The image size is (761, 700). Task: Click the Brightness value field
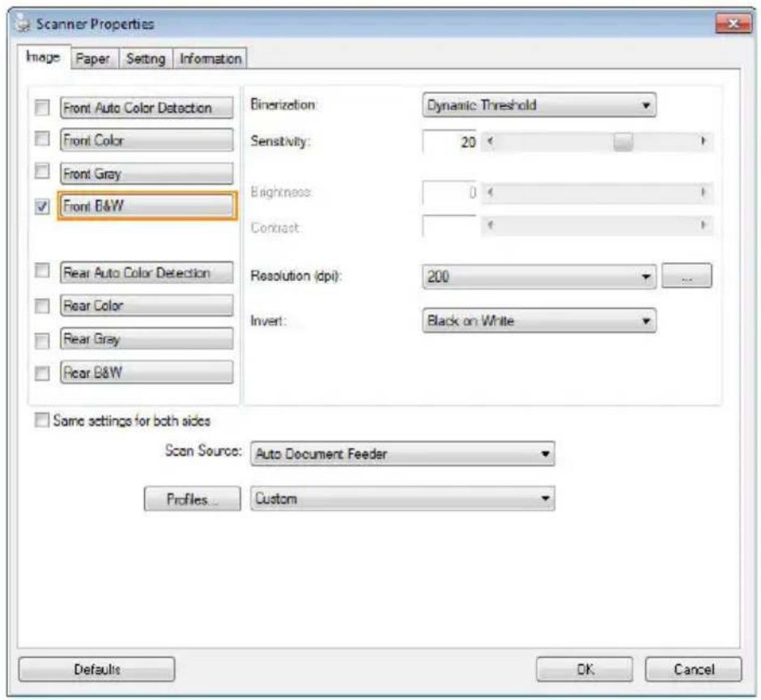coord(449,193)
